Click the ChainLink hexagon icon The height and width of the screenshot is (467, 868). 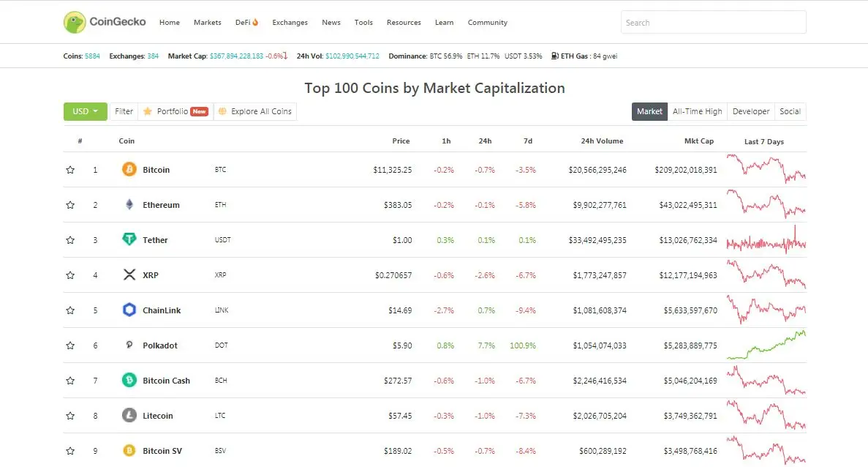click(x=129, y=310)
